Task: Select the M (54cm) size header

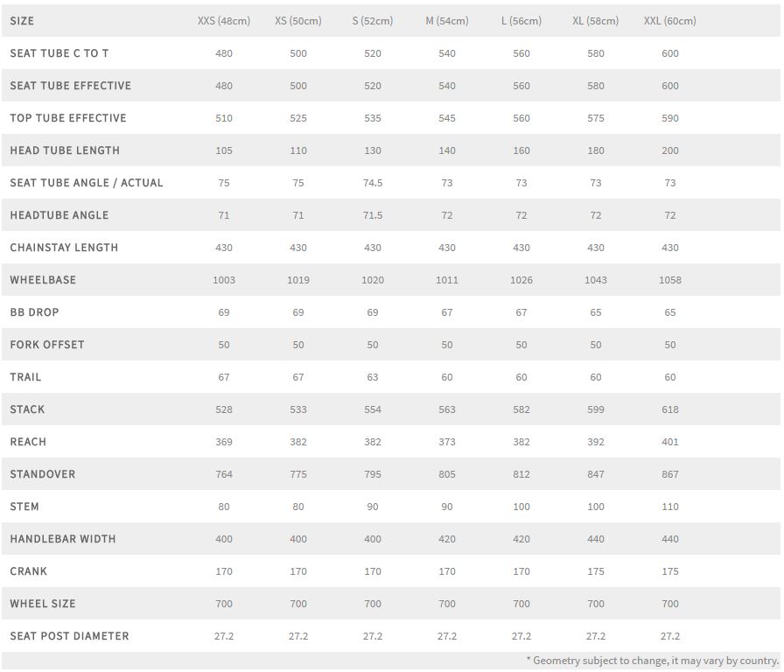Action: (x=447, y=21)
